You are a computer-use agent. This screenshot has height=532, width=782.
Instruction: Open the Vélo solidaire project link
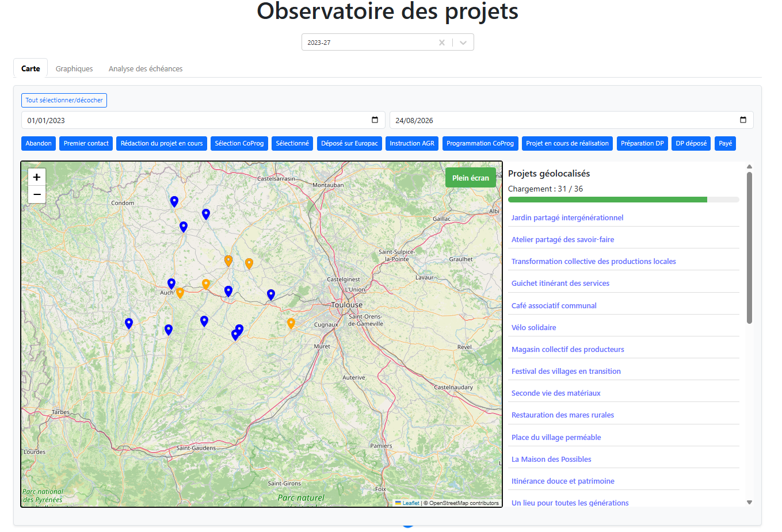(x=533, y=327)
